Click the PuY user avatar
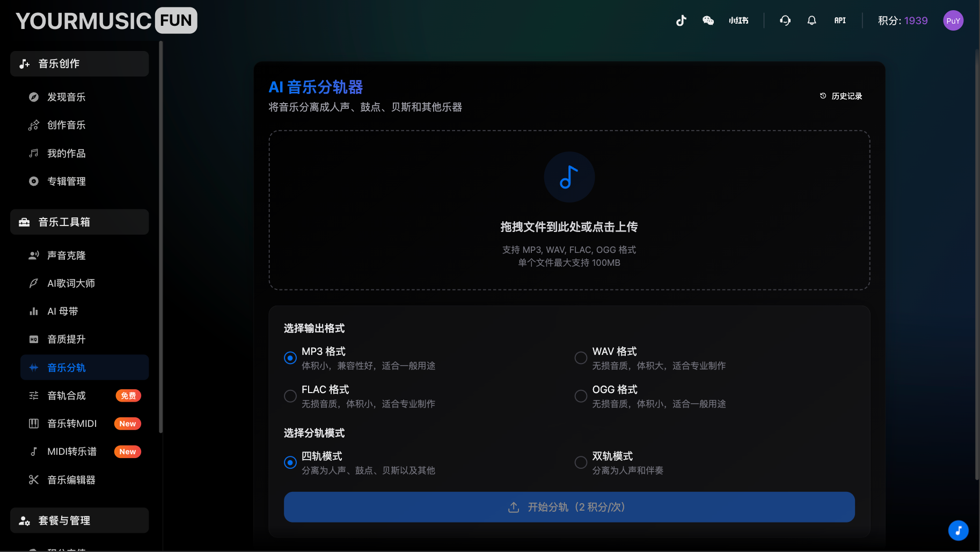This screenshot has height=552, width=980. 953,20
